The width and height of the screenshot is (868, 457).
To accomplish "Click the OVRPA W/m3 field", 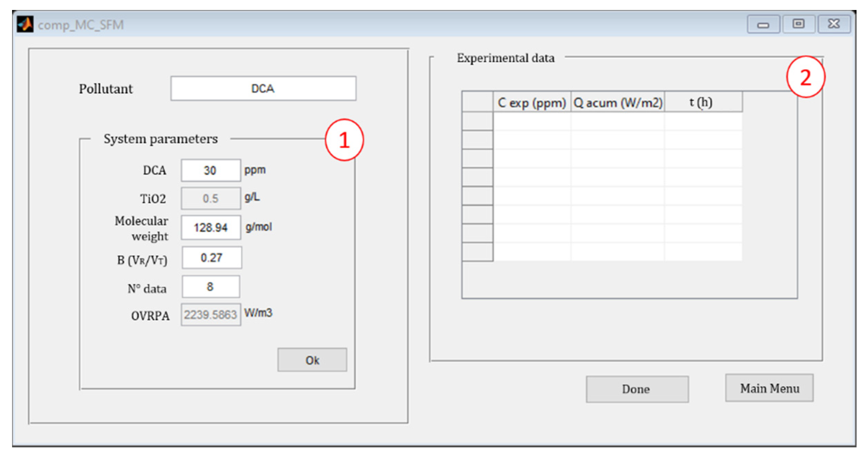I will (211, 315).
